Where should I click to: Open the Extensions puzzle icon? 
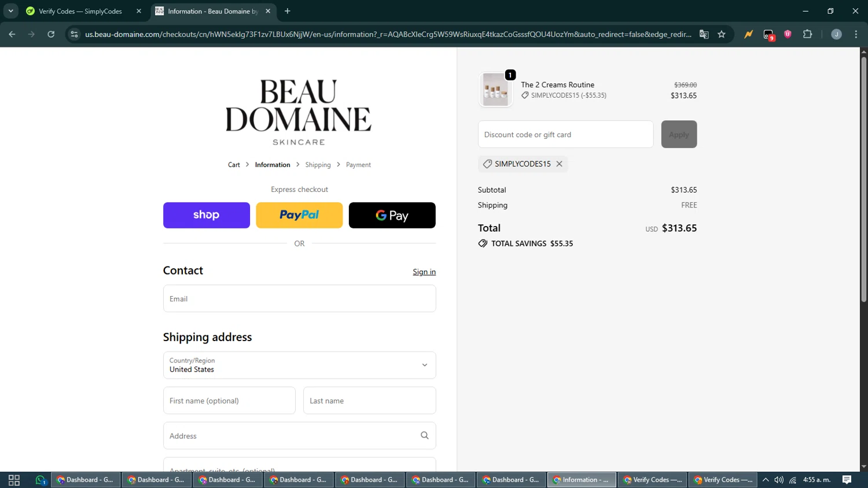coord(808,35)
